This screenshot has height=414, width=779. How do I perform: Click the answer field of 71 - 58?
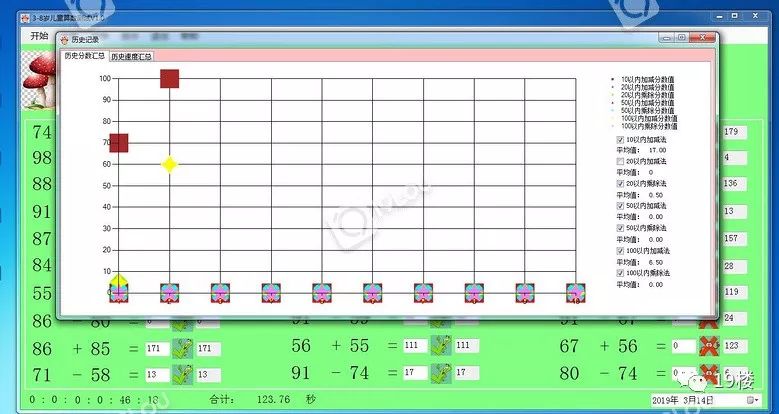click(157, 375)
